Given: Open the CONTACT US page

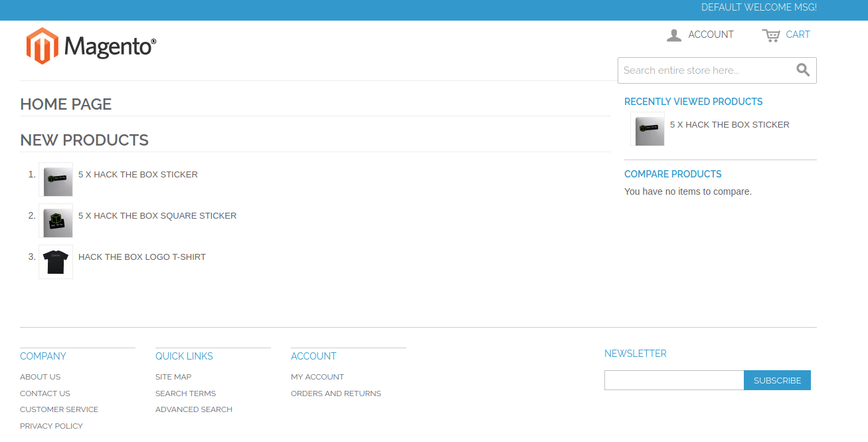Looking at the screenshot, I should tap(44, 393).
